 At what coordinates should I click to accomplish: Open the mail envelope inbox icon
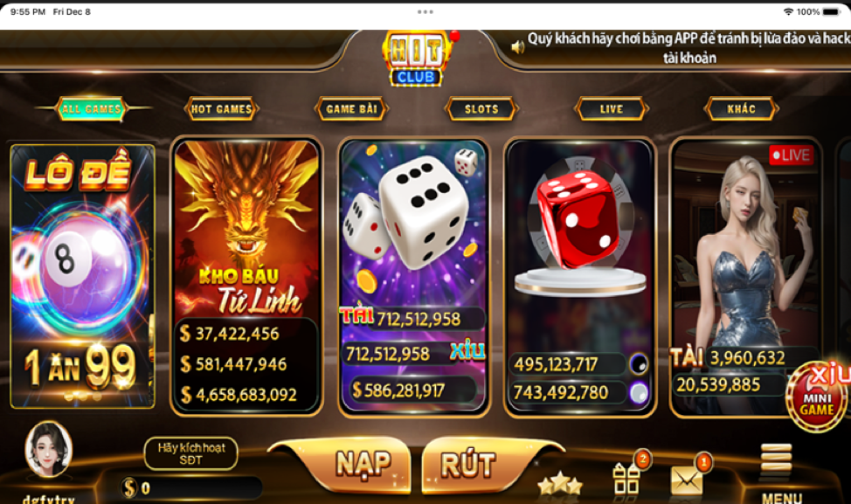pyautogui.click(x=687, y=480)
